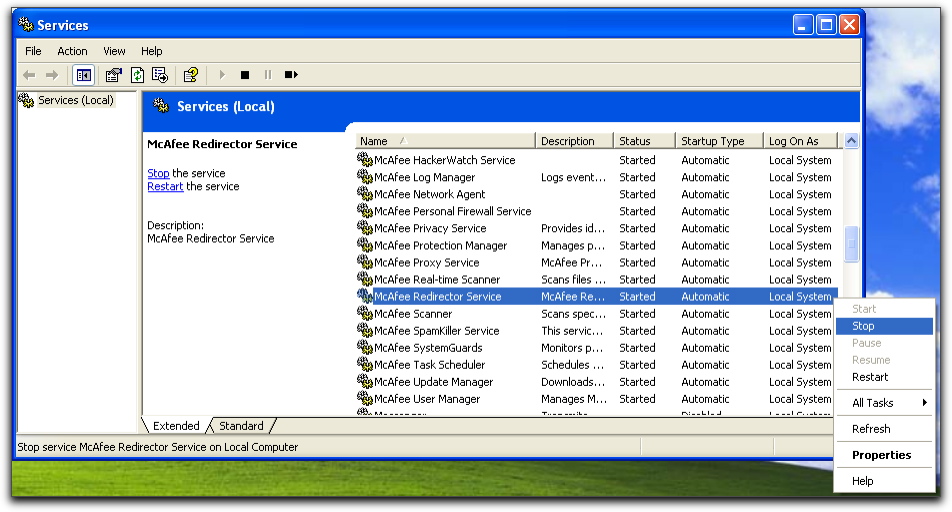Click the Restart the service link
The image size is (952, 512).
(x=165, y=186)
